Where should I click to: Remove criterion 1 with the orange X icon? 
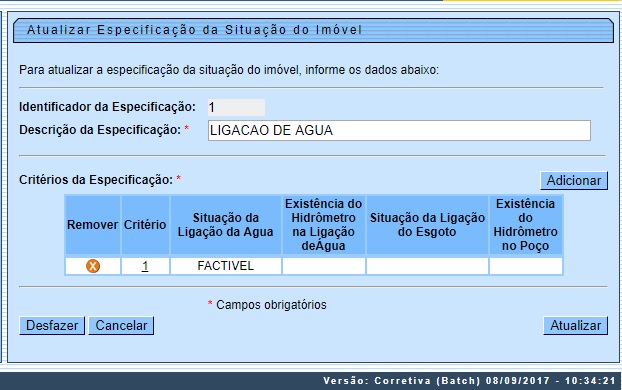click(x=93, y=266)
